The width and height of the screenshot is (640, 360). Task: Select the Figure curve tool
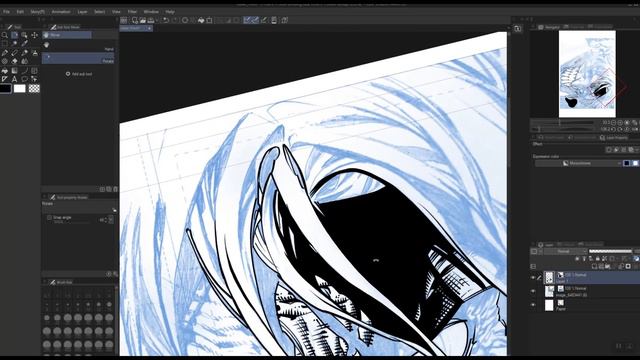pyautogui.click(x=24, y=71)
